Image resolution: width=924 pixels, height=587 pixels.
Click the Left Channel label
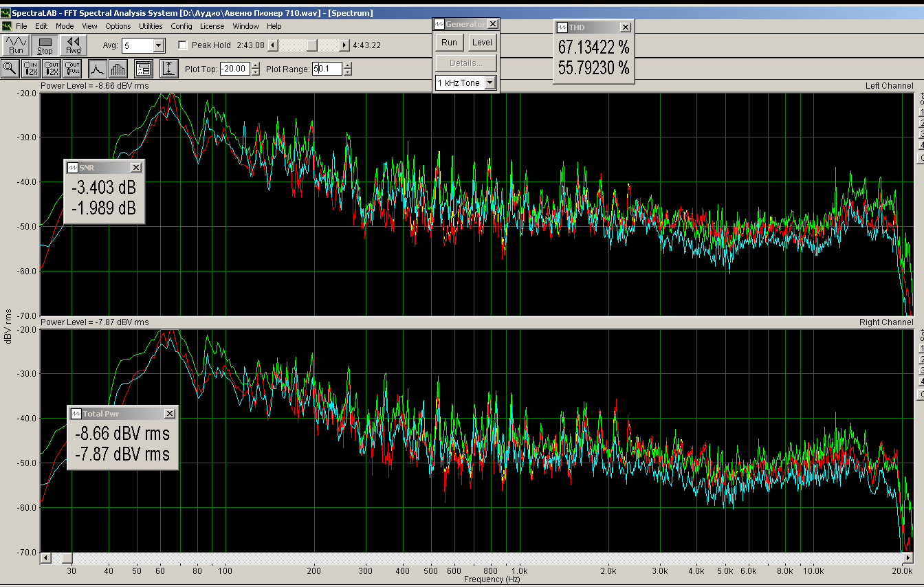[890, 86]
